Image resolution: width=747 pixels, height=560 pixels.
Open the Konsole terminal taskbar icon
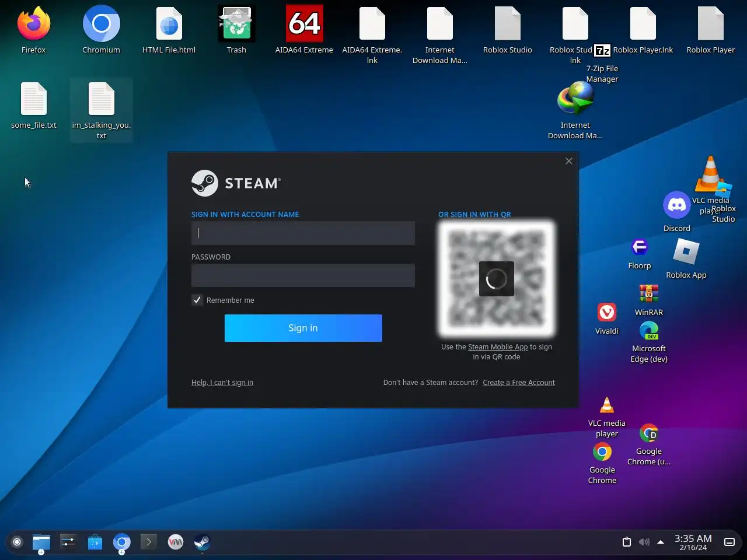click(x=148, y=542)
